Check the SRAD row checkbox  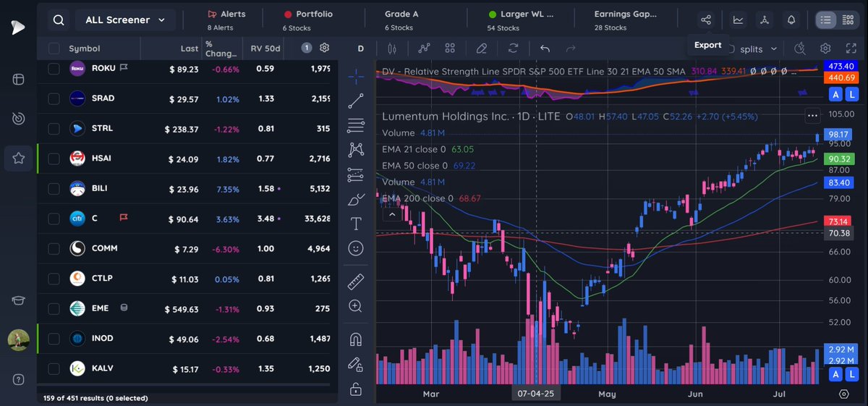[x=54, y=98]
